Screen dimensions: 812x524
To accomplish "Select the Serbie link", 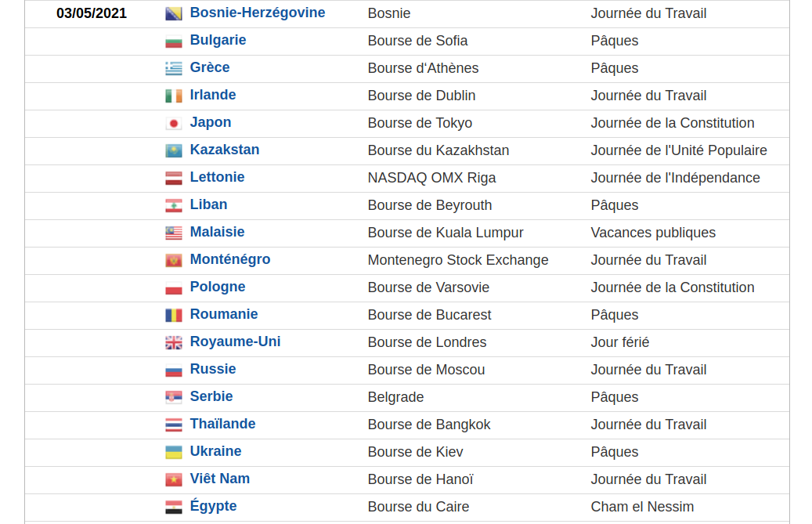I will coord(211,396).
